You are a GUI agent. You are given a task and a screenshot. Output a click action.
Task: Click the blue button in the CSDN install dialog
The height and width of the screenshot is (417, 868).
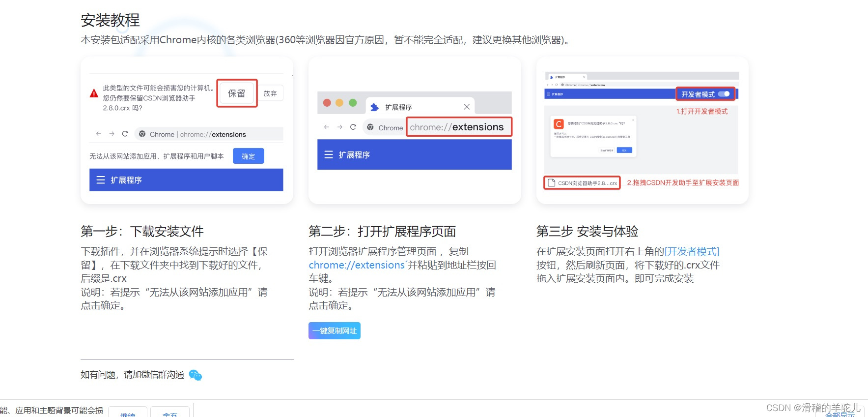pos(624,150)
